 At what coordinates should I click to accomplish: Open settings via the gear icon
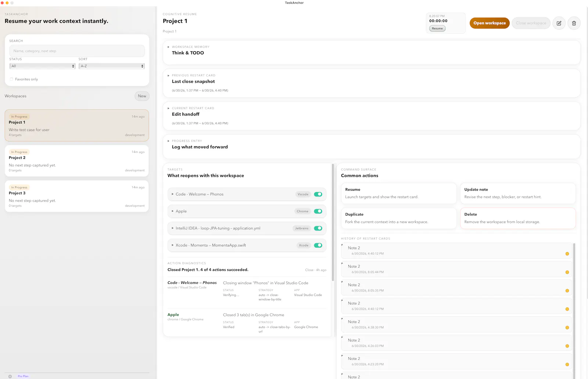click(10, 376)
